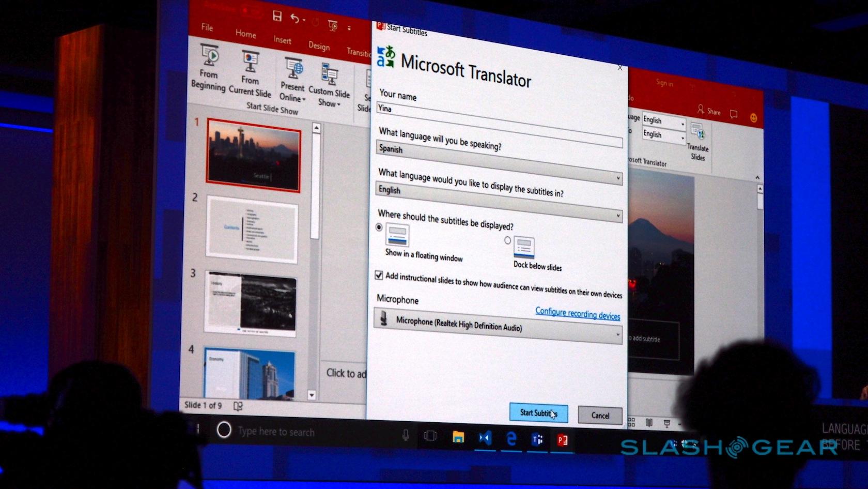The image size is (868, 489).
Task: Open Visual Studio Code from taskbar
Action: [485, 438]
